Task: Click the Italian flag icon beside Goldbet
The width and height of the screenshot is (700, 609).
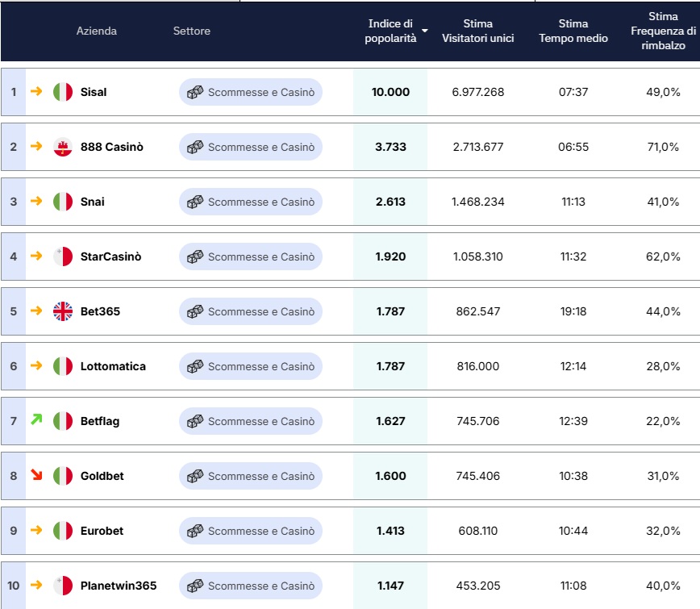Action: (63, 476)
